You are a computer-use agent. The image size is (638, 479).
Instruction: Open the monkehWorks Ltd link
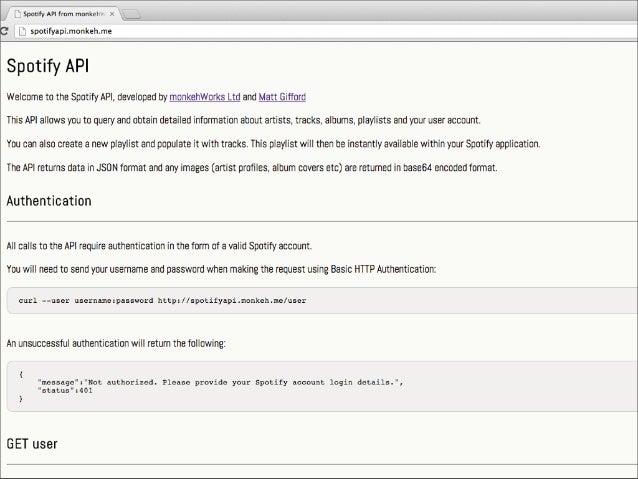click(205, 97)
